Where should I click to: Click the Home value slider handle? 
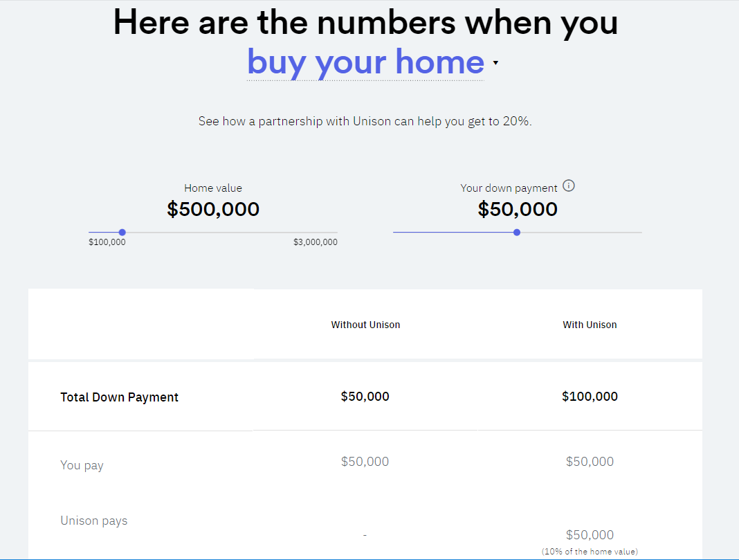click(x=122, y=233)
